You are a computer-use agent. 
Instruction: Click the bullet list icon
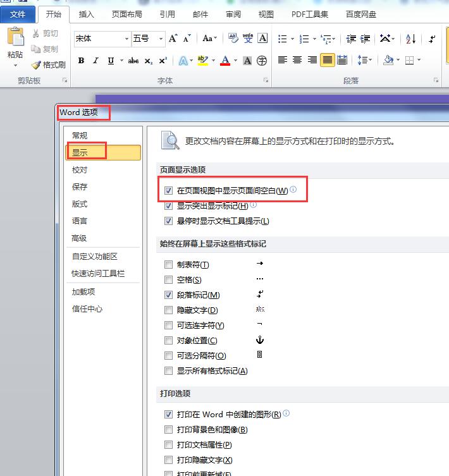pyautogui.click(x=282, y=39)
